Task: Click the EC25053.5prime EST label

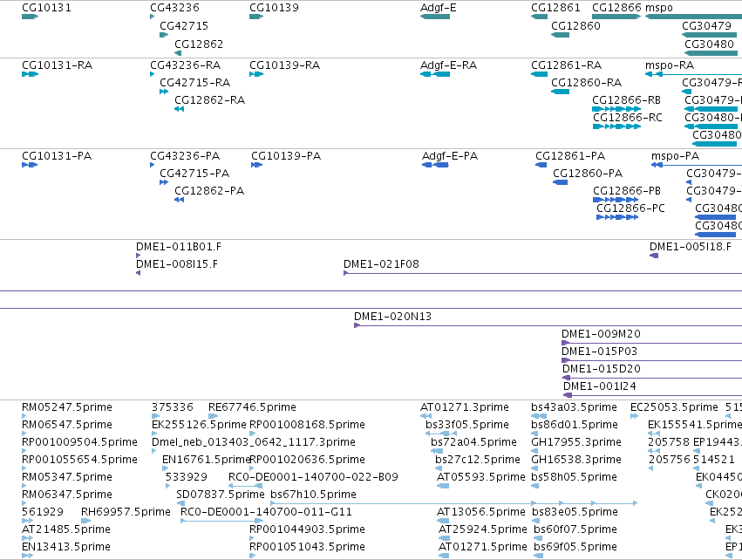Action: (674, 407)
